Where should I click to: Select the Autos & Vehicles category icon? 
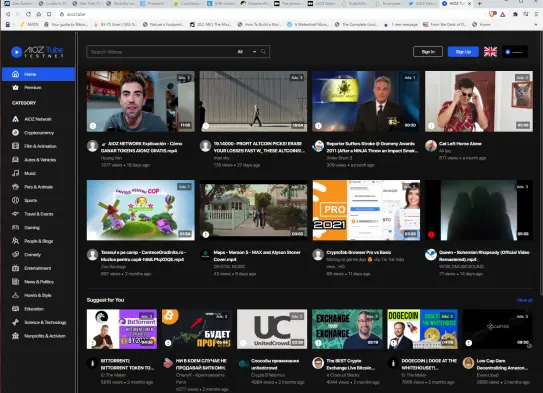click(x=16, y=160)
